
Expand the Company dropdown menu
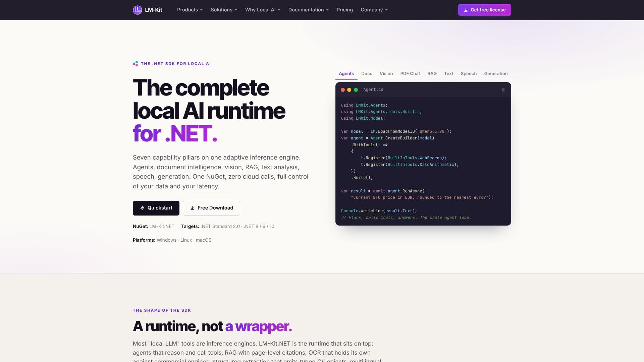click(x=374, y=10)
